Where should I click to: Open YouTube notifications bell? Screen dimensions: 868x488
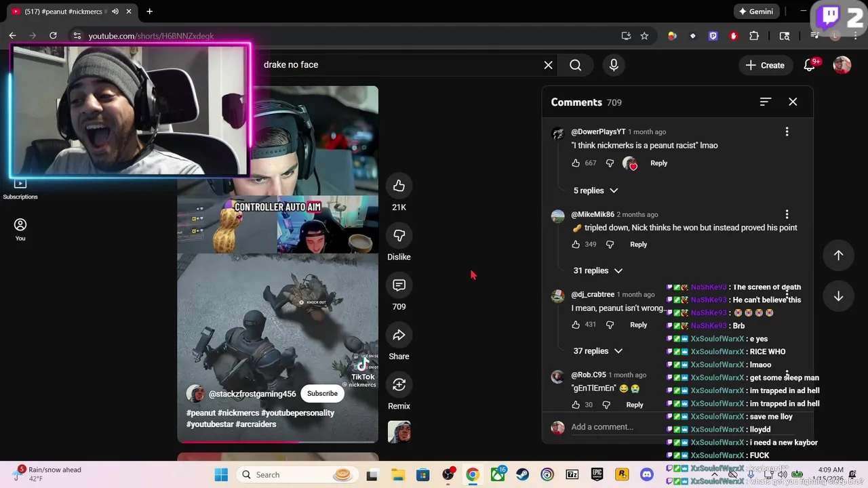click(x=810, y=65)
